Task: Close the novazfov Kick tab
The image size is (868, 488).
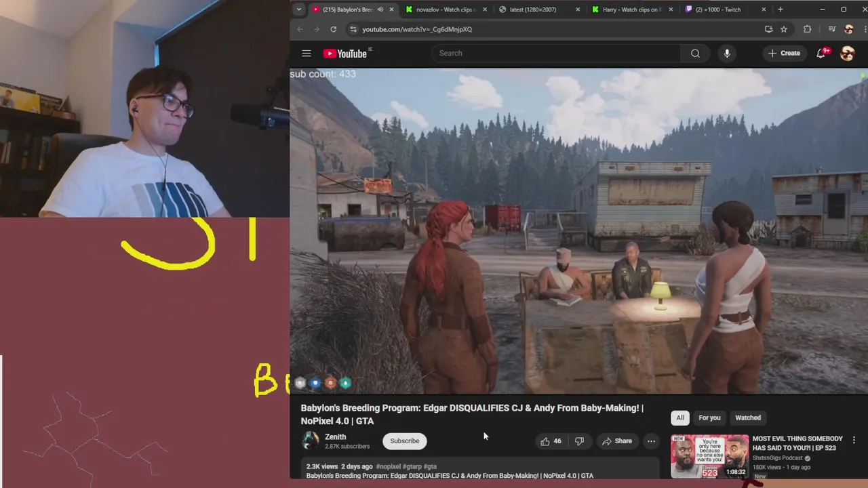Action: coord(484,9)
